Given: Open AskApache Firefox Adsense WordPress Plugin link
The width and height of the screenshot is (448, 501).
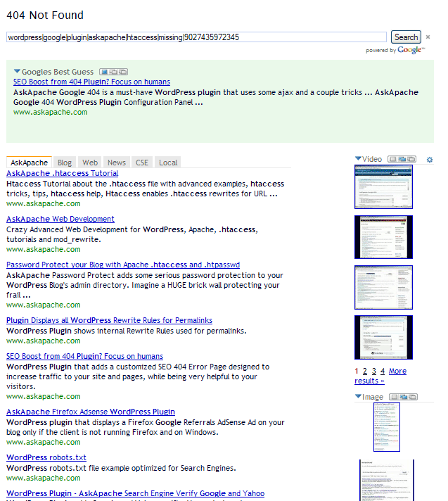Looking at the screenshot, I should click(x=91, y=412).
